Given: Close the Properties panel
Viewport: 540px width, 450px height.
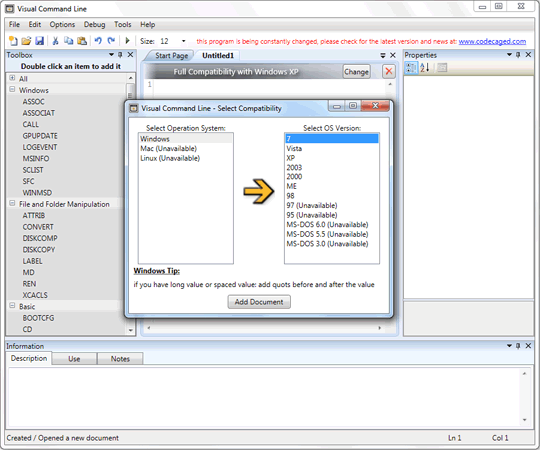Looking at the screenshot, I should click(528, 55).
